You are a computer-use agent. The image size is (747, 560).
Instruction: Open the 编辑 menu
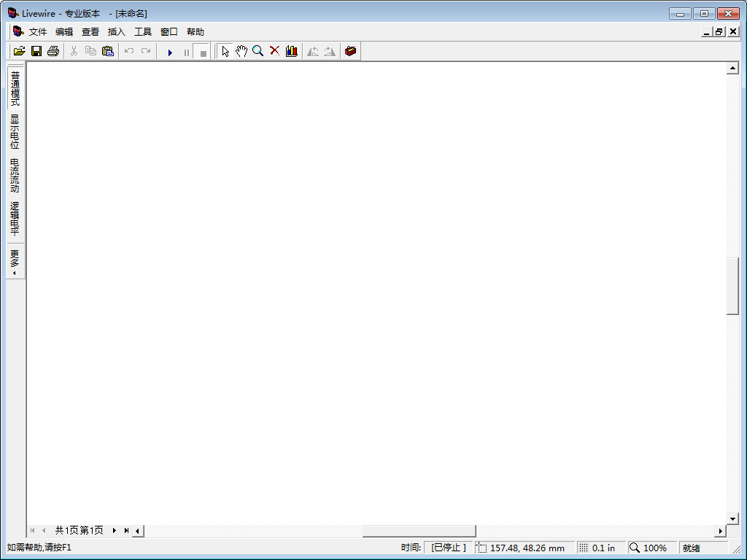[64, 32]
